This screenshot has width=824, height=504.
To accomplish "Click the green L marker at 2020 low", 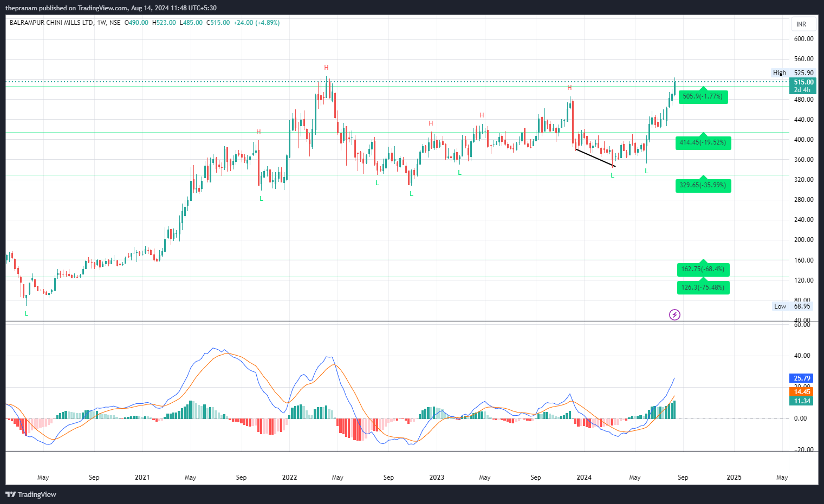I will (26, 313).
